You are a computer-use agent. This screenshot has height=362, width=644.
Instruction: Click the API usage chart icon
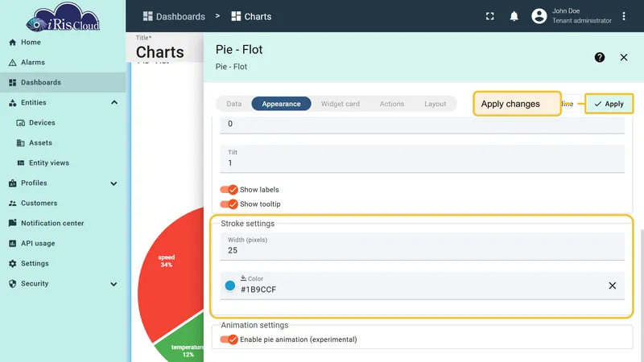point(12,244)
